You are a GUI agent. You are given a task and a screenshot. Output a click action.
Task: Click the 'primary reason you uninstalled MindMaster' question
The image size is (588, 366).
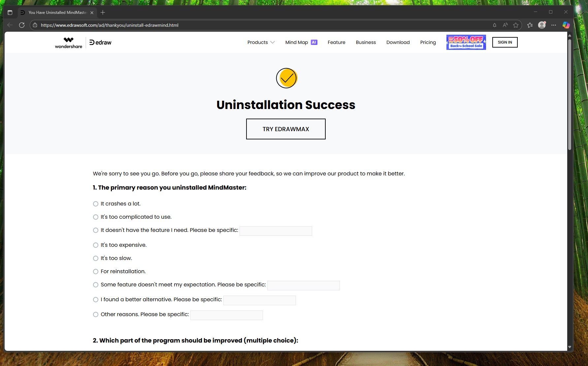tap(170, 188)
